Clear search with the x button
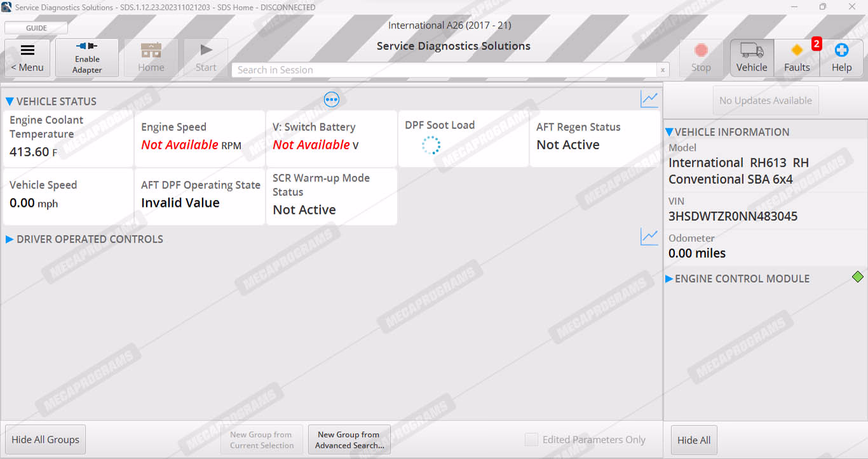 (663, 70)
